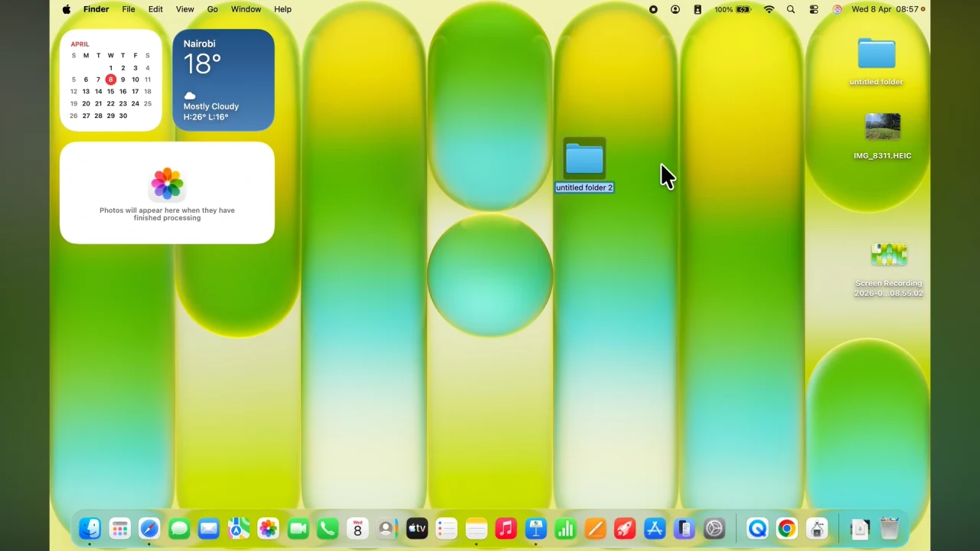
Task: Open Safari from the Dock
Action: (x=149, y=528)
